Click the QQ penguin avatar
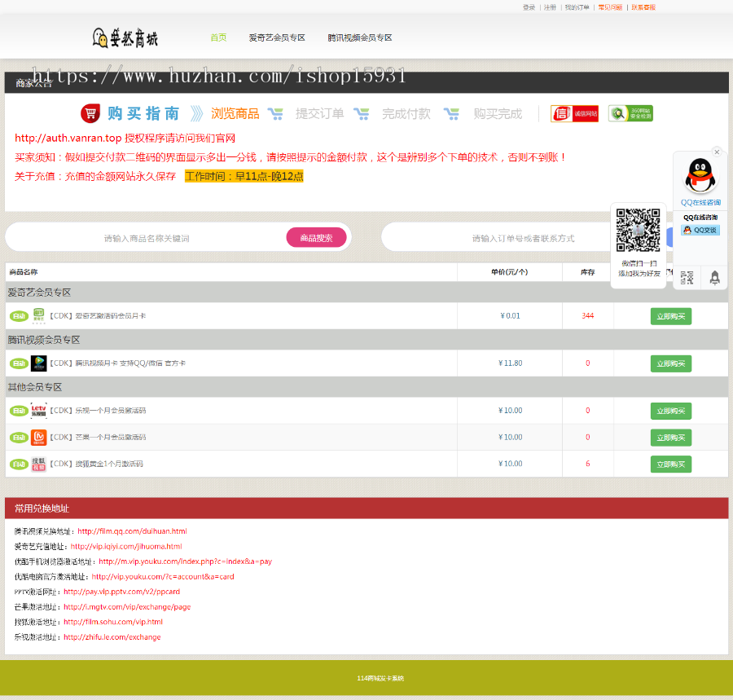733x700 pixels. [700, 176]
